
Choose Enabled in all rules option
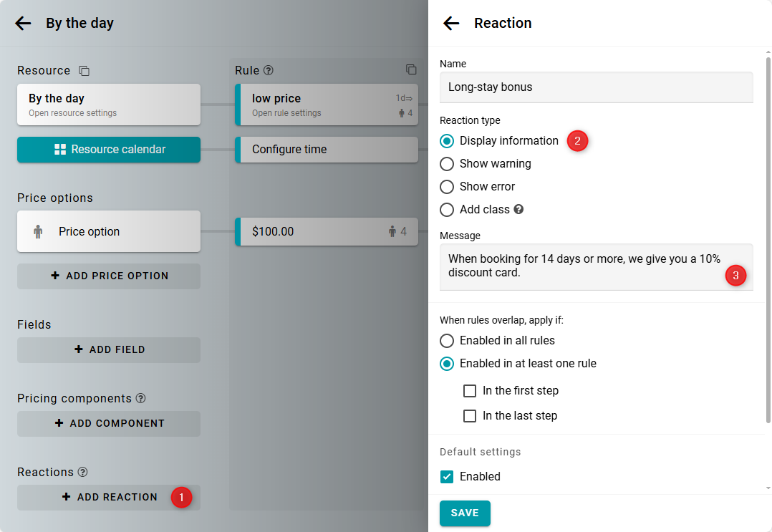tap(447, 341)
